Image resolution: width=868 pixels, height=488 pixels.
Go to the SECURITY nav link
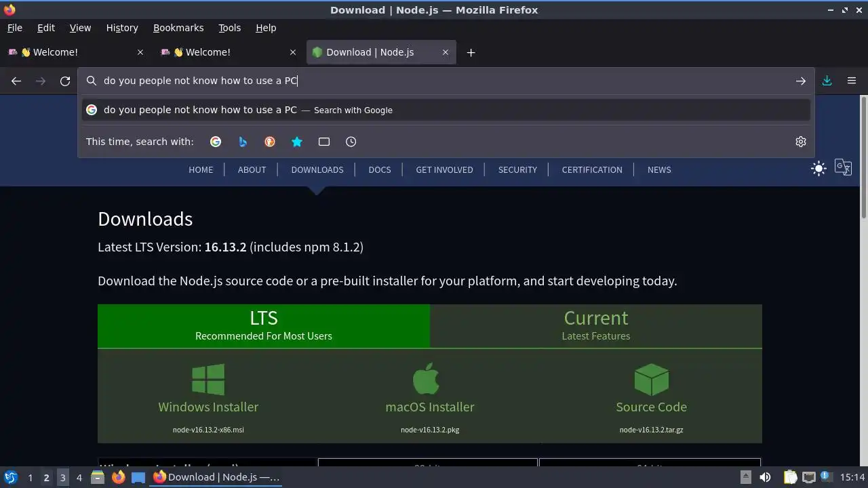[517, 169]
